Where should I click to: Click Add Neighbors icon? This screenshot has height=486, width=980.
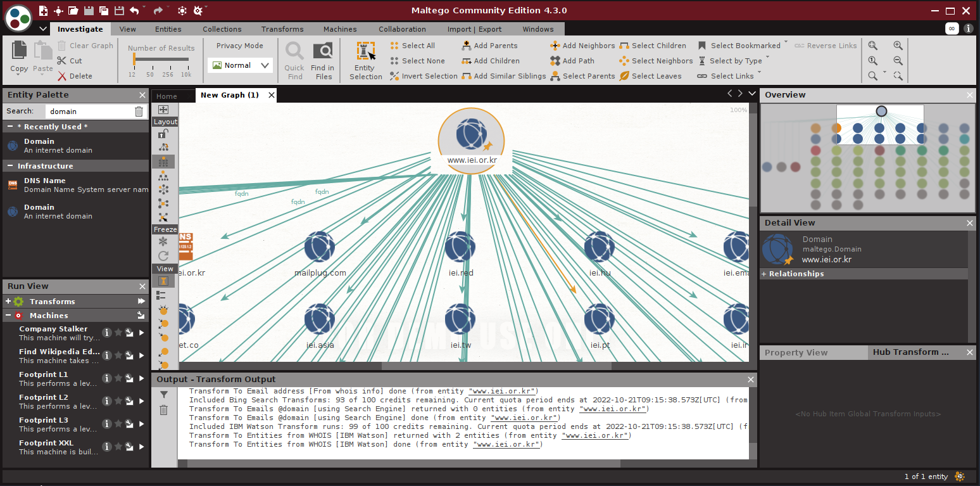click(555, 46)
